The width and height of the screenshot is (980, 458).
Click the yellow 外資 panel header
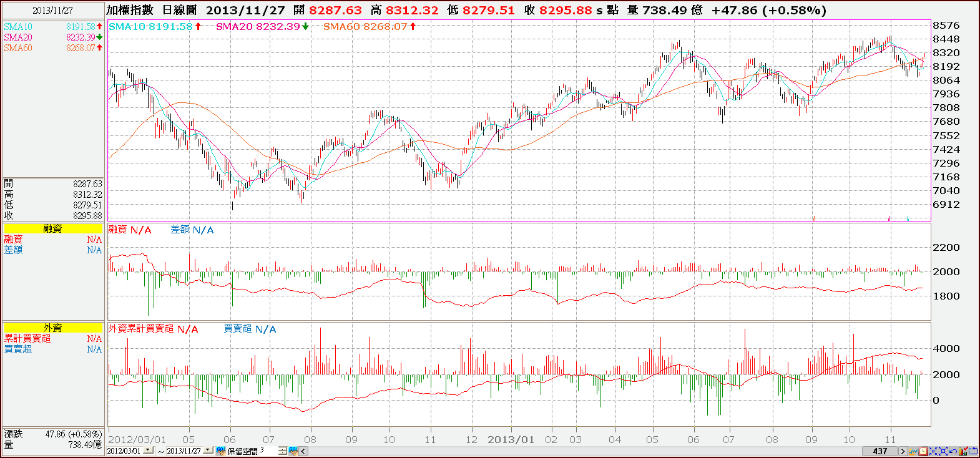pos(53,328)
